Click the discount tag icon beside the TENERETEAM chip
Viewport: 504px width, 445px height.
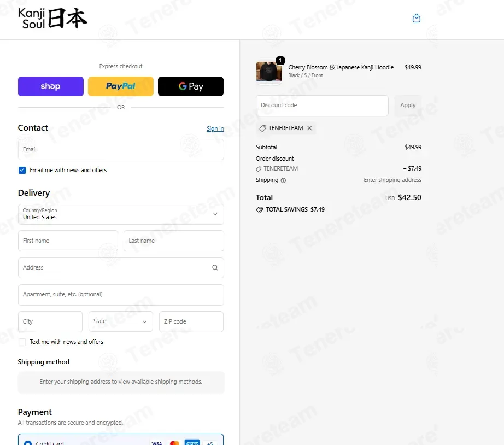(262, 128)
